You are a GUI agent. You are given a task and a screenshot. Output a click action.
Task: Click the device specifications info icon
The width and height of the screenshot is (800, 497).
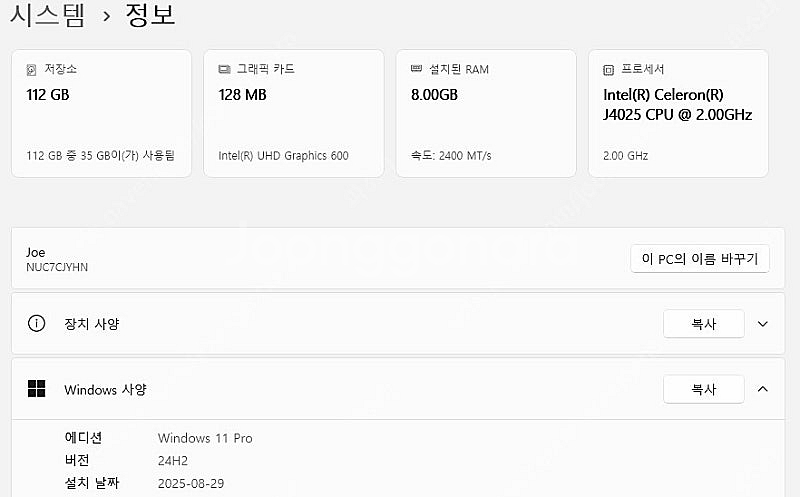point(37,324)
